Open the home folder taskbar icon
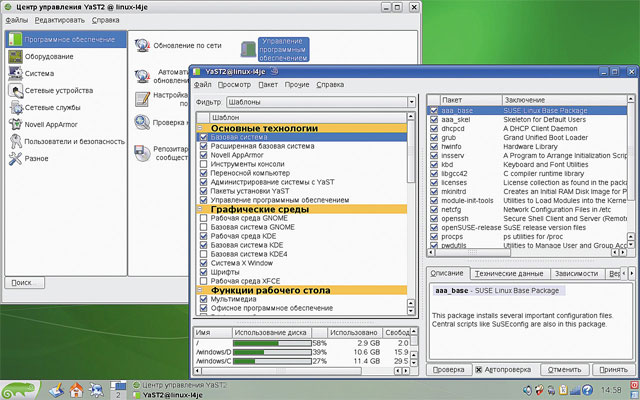This screenshot has width=640, height=400. pos(76,391)
